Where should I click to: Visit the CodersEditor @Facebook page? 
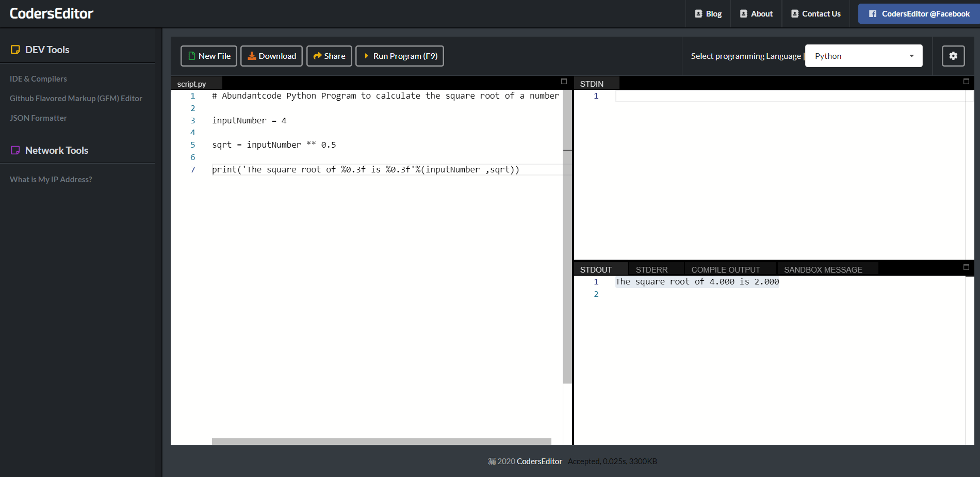click(x=919, y=14)
